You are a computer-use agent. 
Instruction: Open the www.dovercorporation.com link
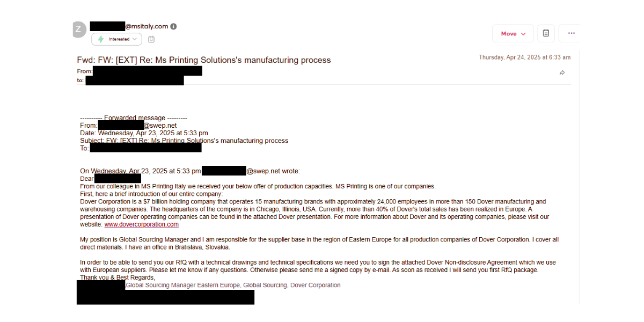click(x=141, y=224)
